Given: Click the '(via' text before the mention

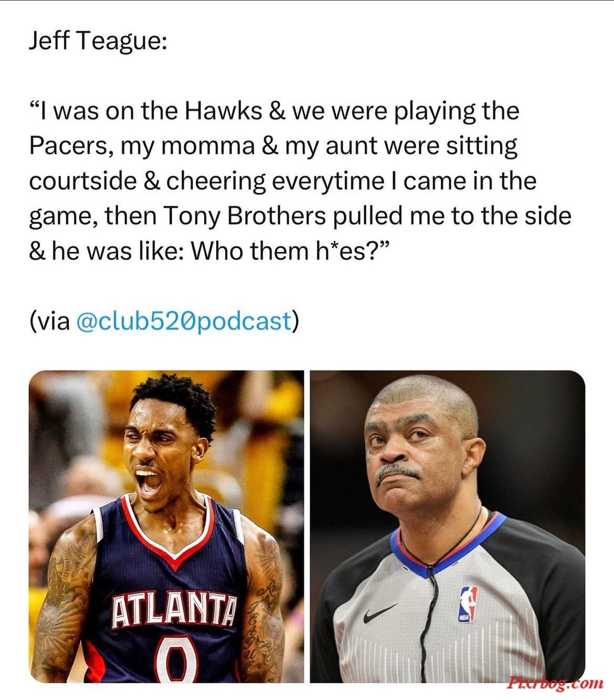Looking at the screenshot, I should 49,321.
